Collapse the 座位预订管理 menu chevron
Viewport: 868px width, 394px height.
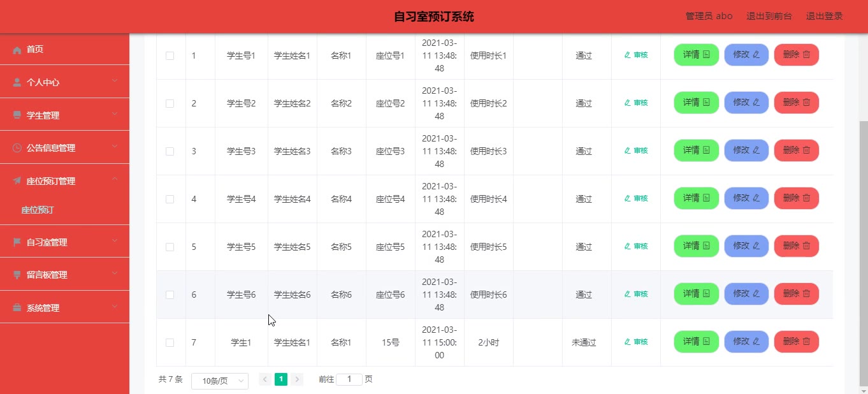[115, 180]
